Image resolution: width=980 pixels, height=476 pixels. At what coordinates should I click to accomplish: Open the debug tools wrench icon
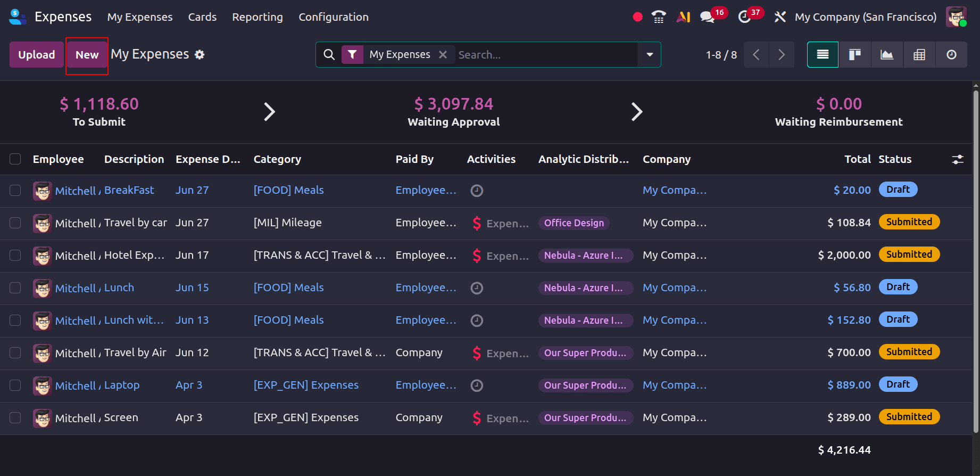click(x=780, y=17)
